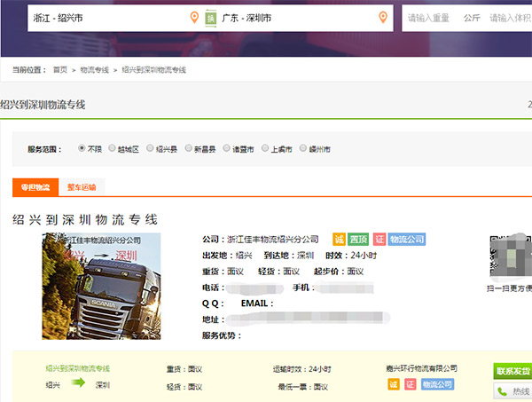The height and width of the screenshot is (402, 532).
Task: Click the origin location pin icon
Action: pos(194,17)
